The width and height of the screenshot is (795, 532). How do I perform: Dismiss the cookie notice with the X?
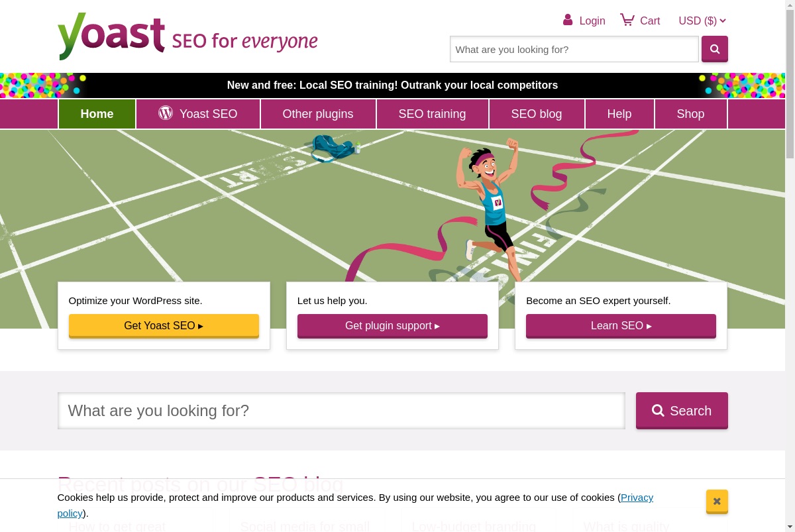[x=717, y=502]
